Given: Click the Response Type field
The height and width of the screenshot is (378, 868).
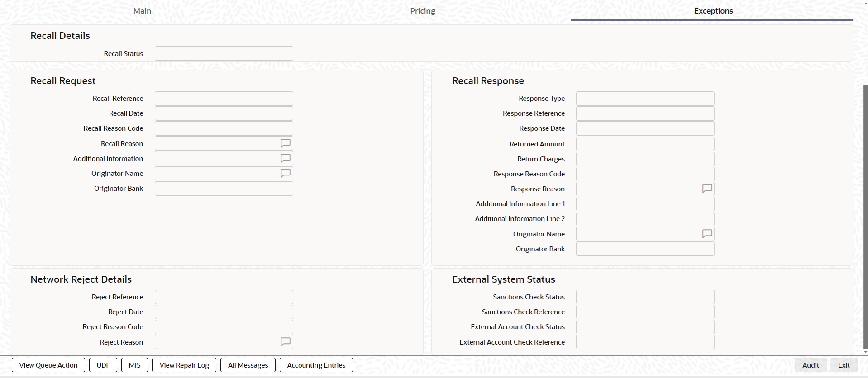Looking at the screenshot, I should click(645, 99).
